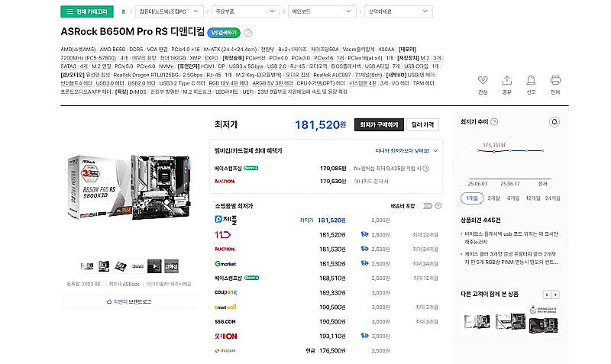Set price alert bell in 최저가 추이 panel
The image size is (611, 364).
(x=554, y=122)
